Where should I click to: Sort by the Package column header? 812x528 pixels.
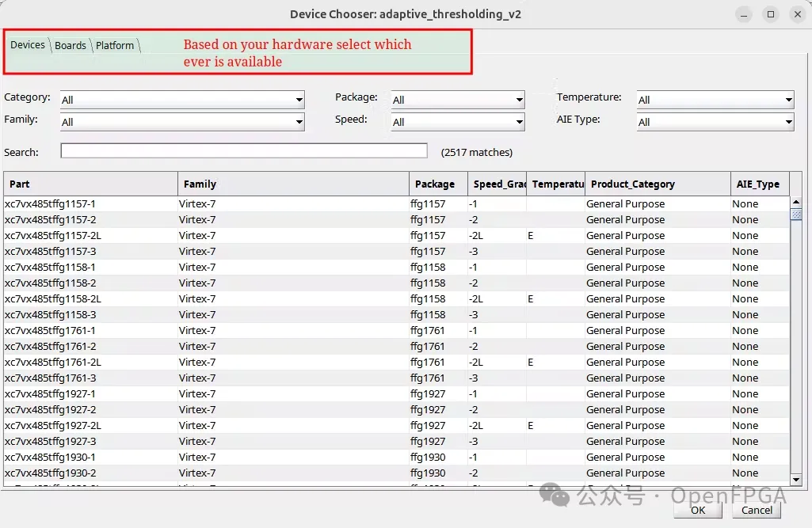(439, 184)
